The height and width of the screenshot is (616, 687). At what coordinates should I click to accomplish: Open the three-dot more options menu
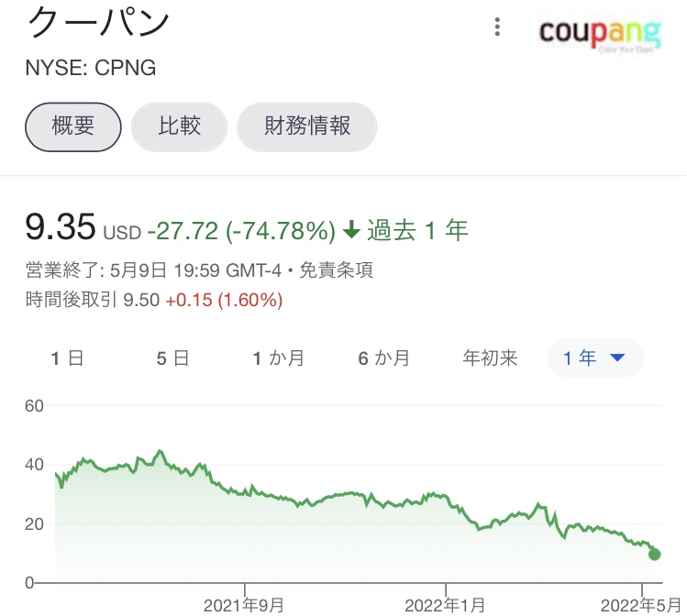[497, 27]
